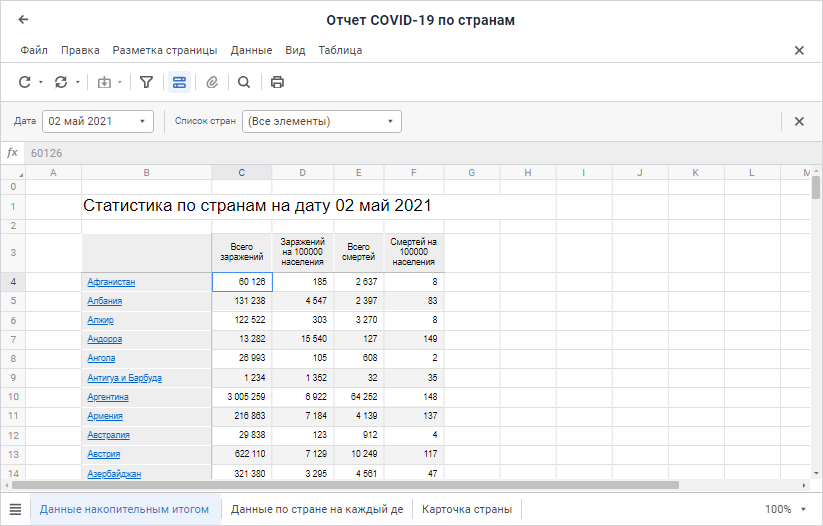
Task: Open the Аргентина country link
Action: coord(108,397)
